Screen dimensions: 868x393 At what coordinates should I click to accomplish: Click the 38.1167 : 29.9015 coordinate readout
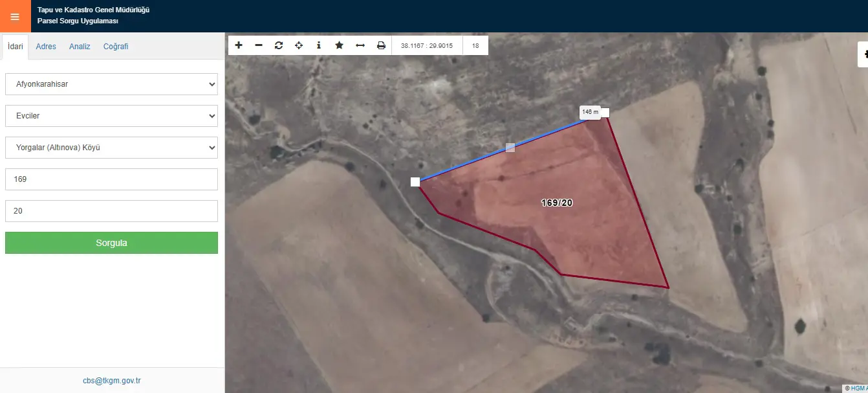427,46
